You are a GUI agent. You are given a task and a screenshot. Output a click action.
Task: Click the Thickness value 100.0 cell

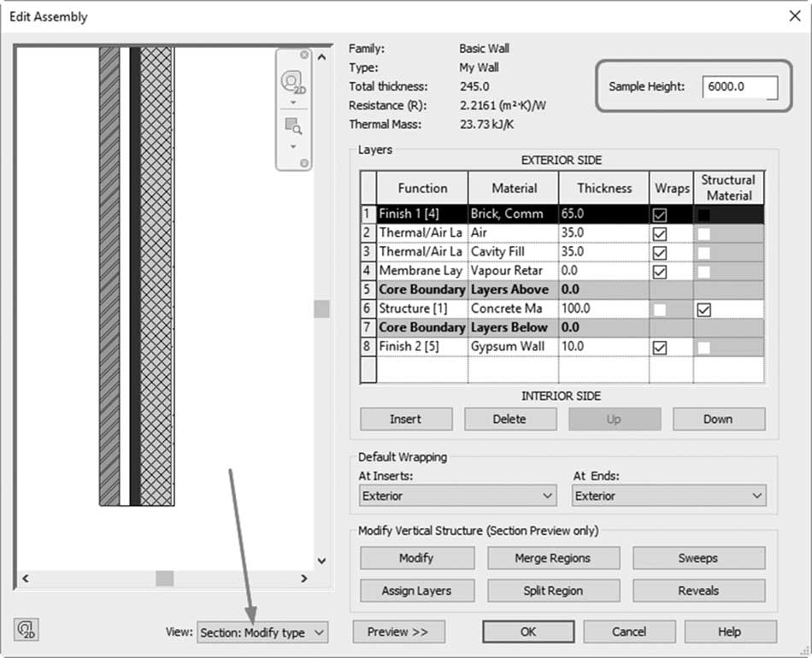603,308
